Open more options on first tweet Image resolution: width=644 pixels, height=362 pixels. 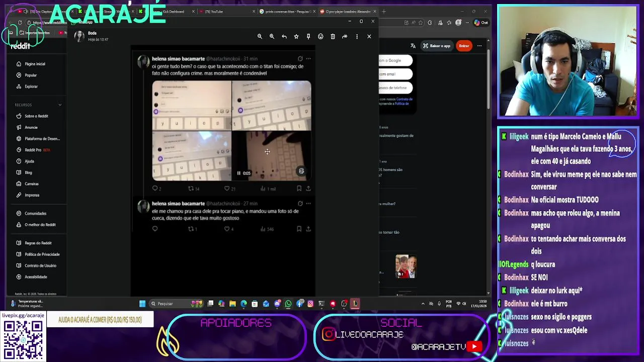[308, 59]
